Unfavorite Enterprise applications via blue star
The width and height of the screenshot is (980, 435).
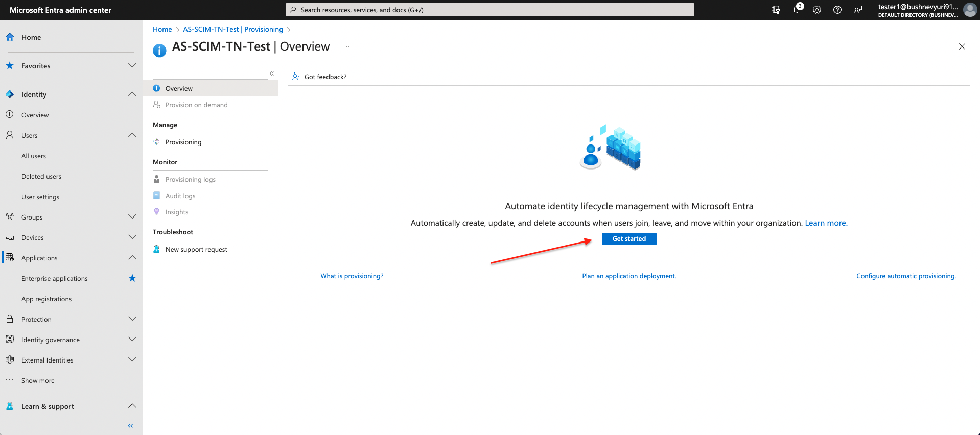coord(132,278)
